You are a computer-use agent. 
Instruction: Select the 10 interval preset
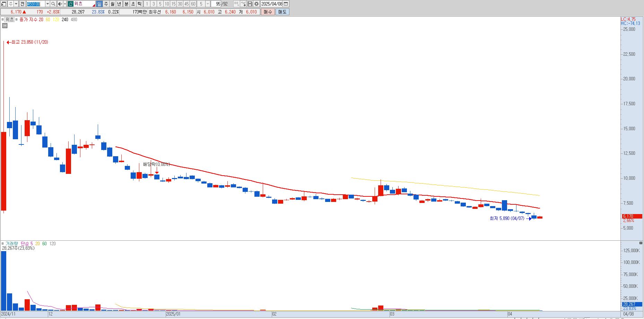coord(167,4)
